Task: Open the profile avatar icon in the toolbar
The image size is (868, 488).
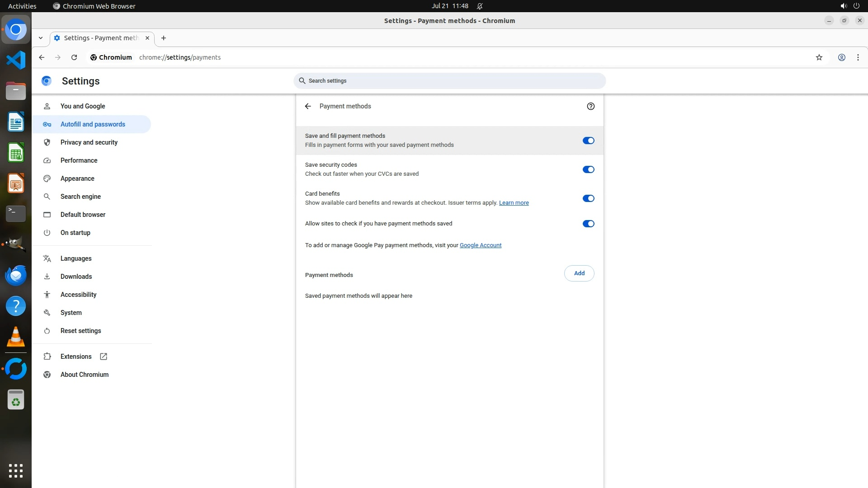Action: [841, 57]
